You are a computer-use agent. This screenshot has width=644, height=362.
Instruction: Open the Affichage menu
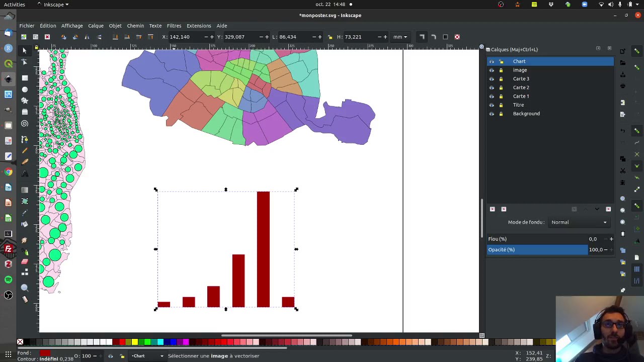coord(72,26)
